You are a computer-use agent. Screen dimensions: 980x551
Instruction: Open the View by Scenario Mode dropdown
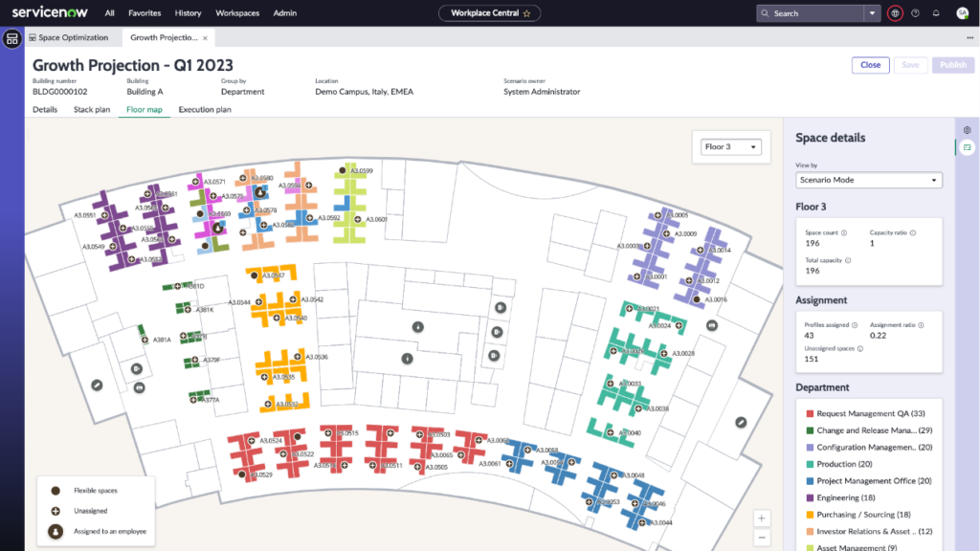tap(868, 180)
